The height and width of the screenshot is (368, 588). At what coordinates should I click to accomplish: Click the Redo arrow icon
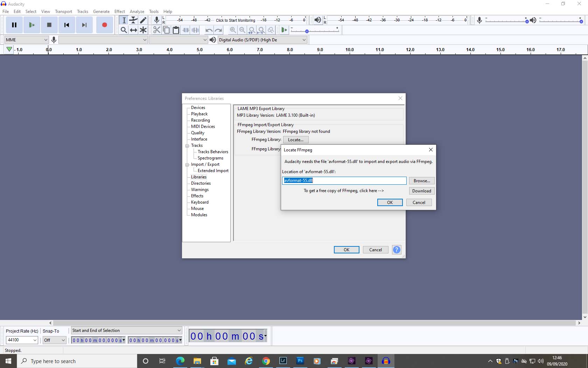point(218,30)
